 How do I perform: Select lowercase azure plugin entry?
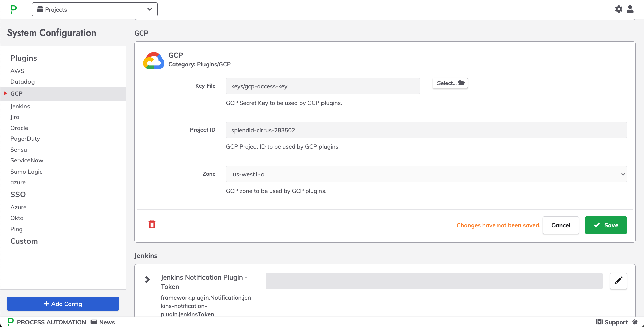[x=18, y=182]
